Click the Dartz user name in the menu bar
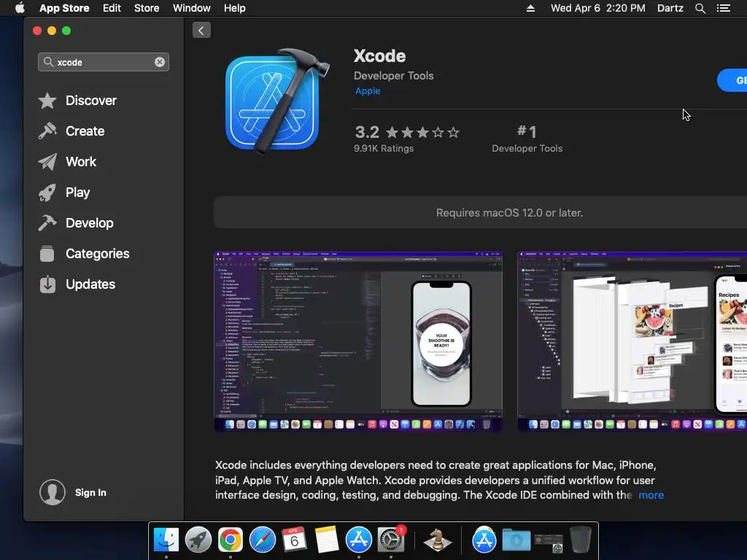The height and width of the screenshot is (560, 747). tap(670, 8)
